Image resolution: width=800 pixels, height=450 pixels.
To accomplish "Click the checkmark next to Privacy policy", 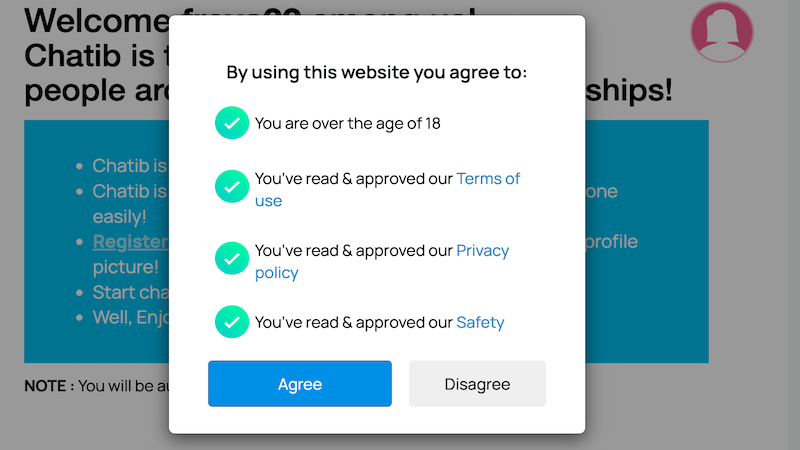I will pyautogui.click(x=231, y=258).
